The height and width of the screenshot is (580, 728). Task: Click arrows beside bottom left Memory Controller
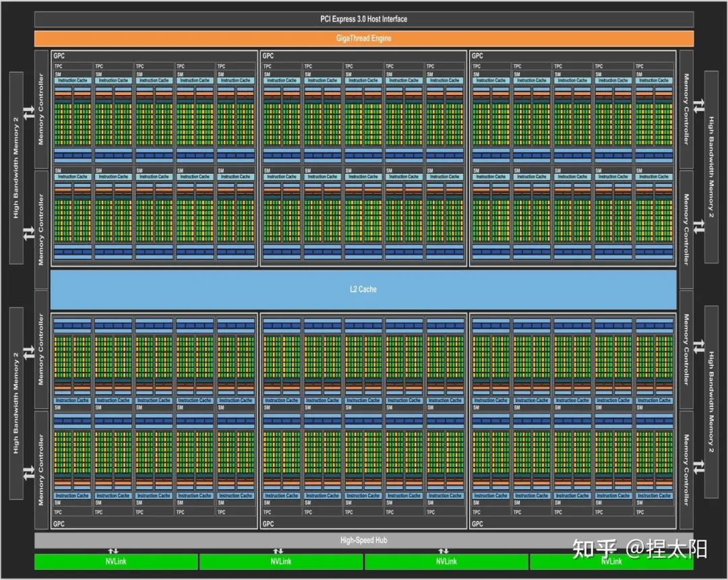tap(29, 473)
